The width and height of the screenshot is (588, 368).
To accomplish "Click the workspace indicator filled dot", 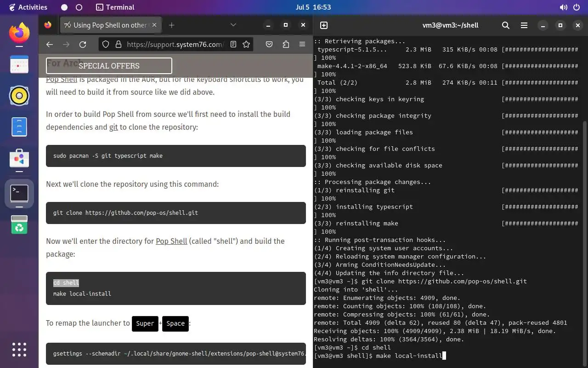I will [x=64, y=7].
